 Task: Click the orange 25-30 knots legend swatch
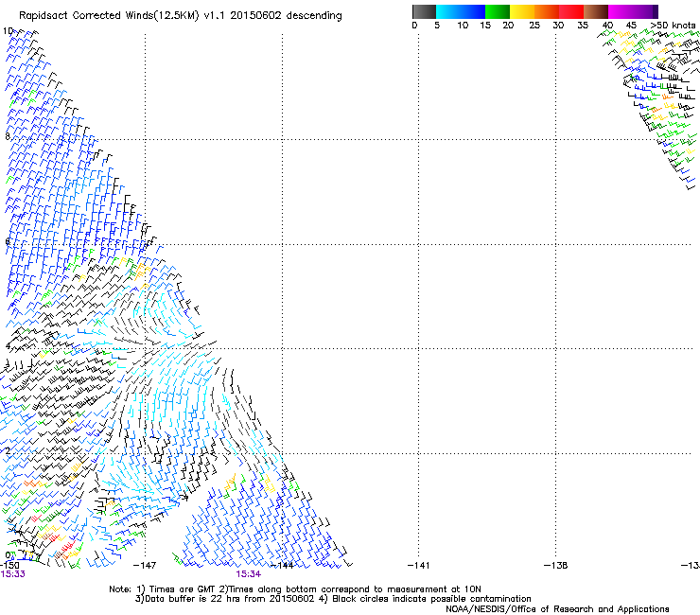547,11
